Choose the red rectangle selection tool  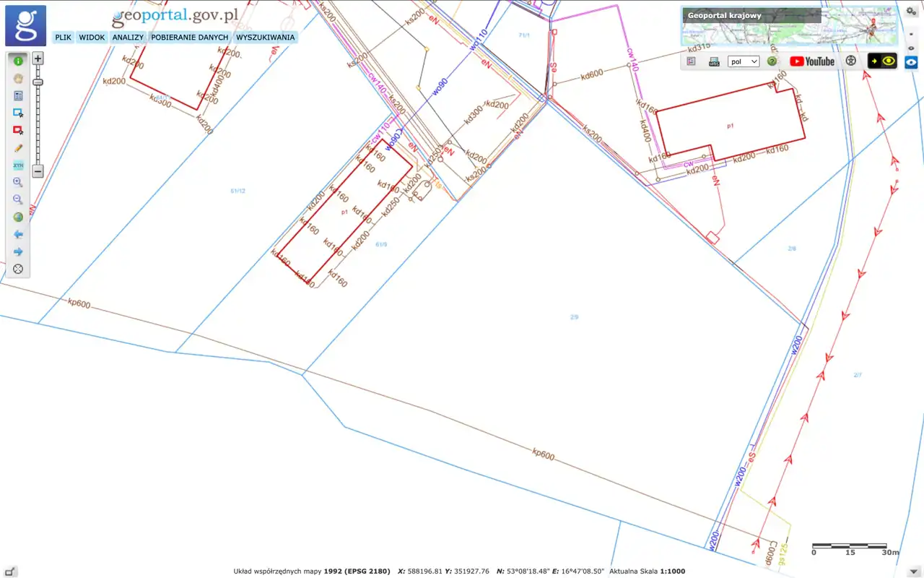18,130
